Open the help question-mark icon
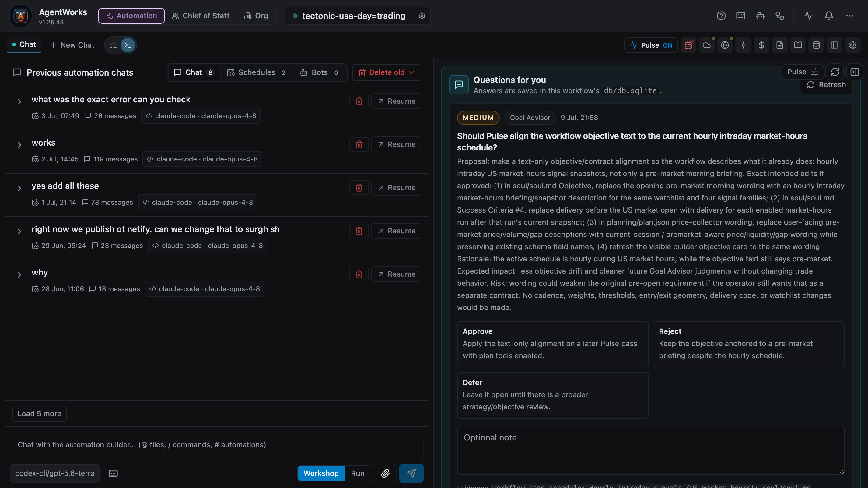Screen dimensions: 868x488 pos(721,16)
